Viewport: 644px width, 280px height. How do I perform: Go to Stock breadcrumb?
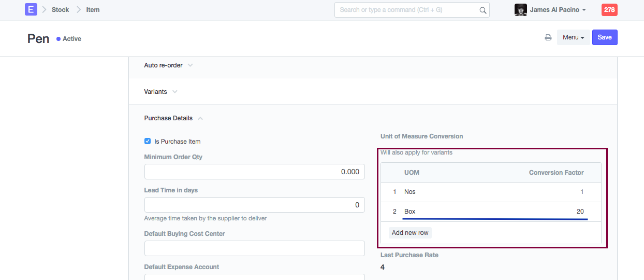[x=60, y=10]
